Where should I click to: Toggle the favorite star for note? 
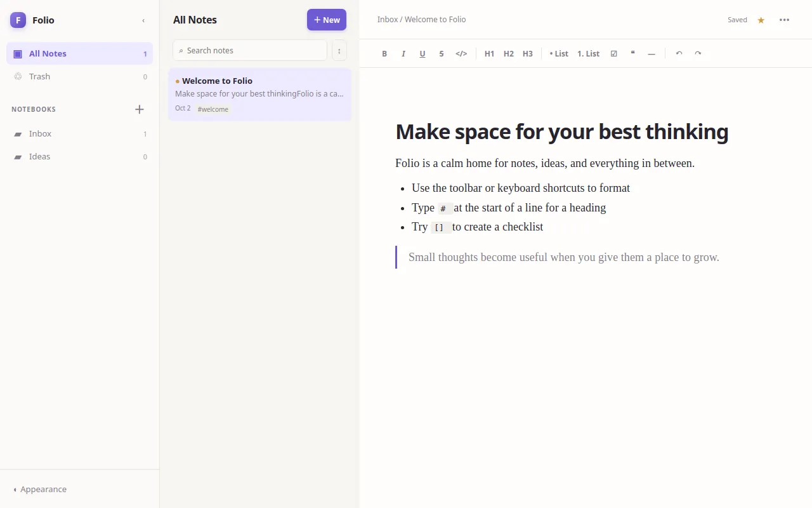[x=761, y=20]
